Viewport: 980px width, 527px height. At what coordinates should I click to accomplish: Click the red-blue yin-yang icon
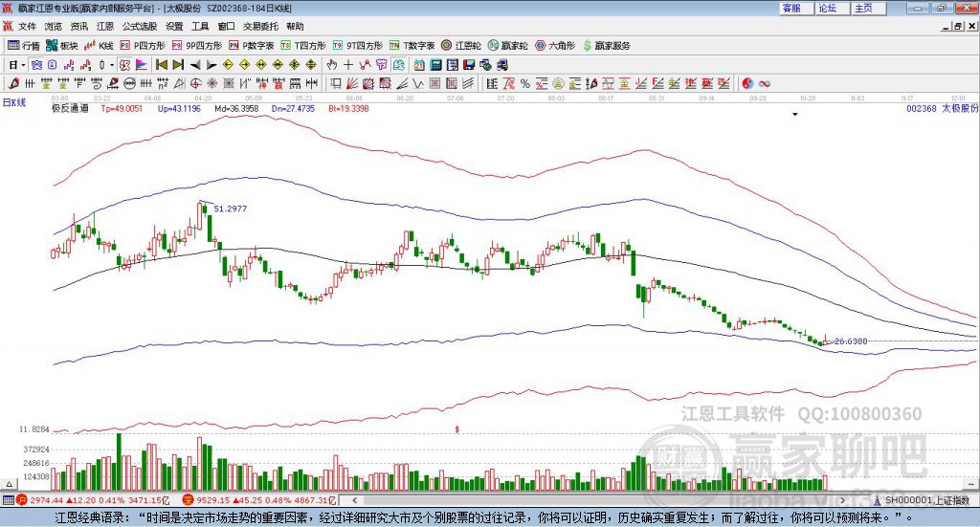747,83
